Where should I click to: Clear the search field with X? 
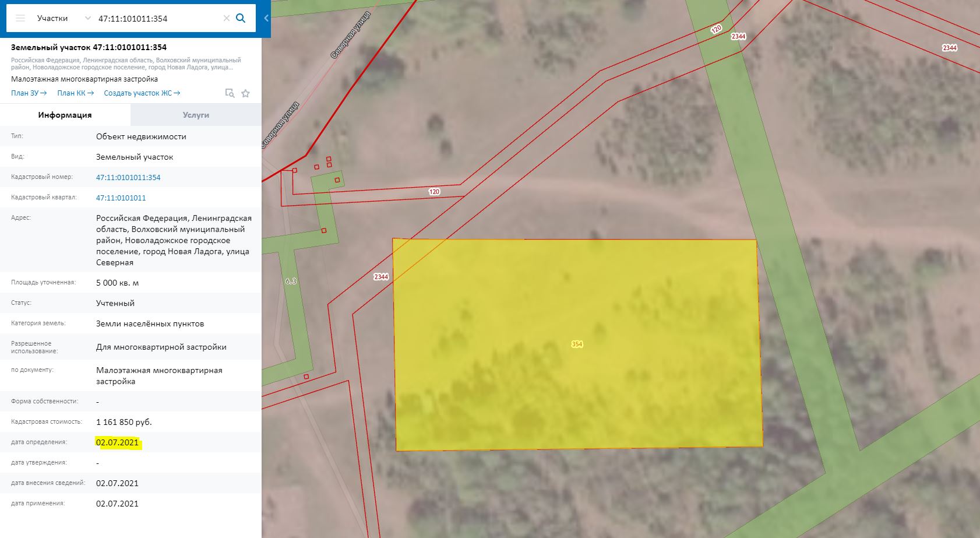coord(227,19)
